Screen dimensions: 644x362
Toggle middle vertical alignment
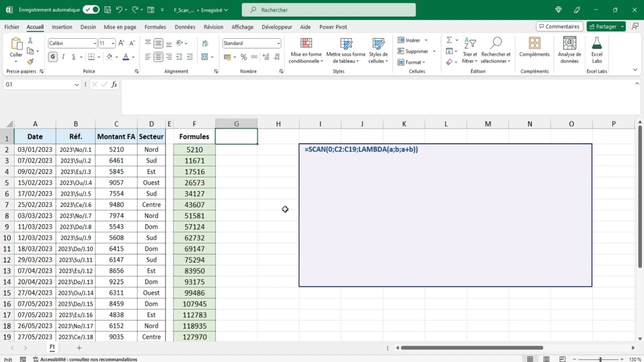point(158,43)
